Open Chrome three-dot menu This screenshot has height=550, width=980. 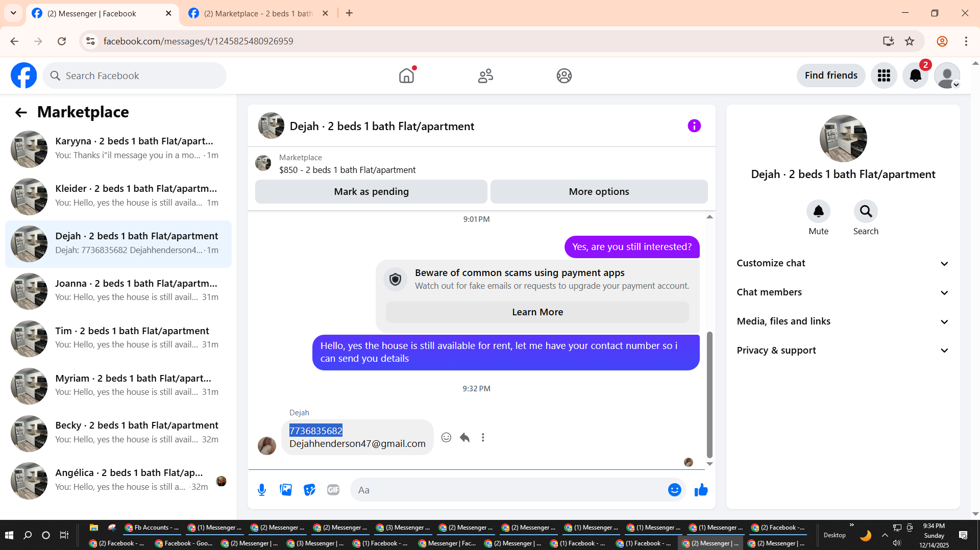[x=966, y=41]
